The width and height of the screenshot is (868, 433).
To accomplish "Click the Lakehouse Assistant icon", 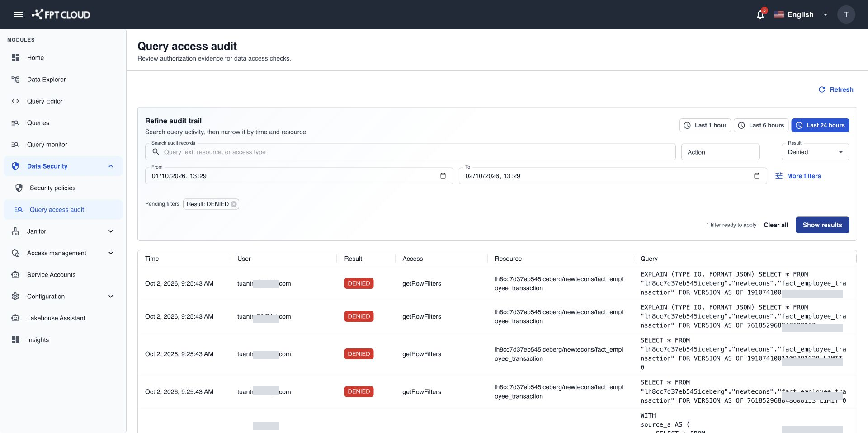I will 15,318.
